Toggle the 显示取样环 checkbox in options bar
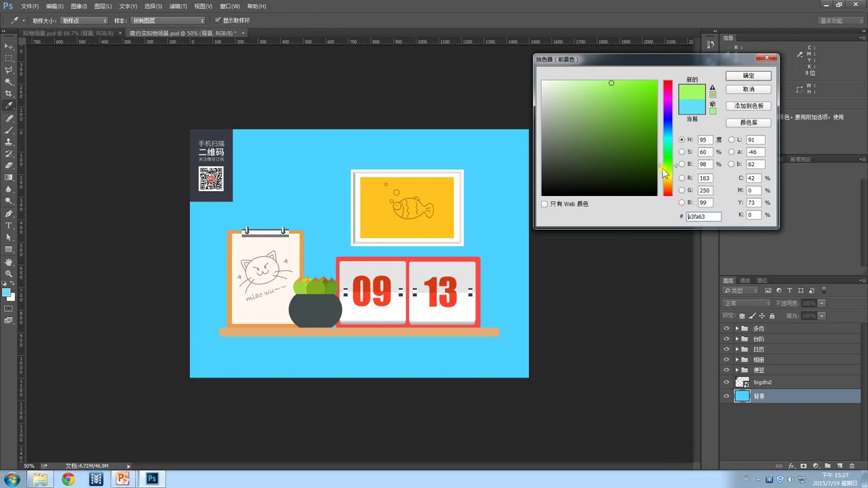This screenshot has width=868, height=488. 217,20
